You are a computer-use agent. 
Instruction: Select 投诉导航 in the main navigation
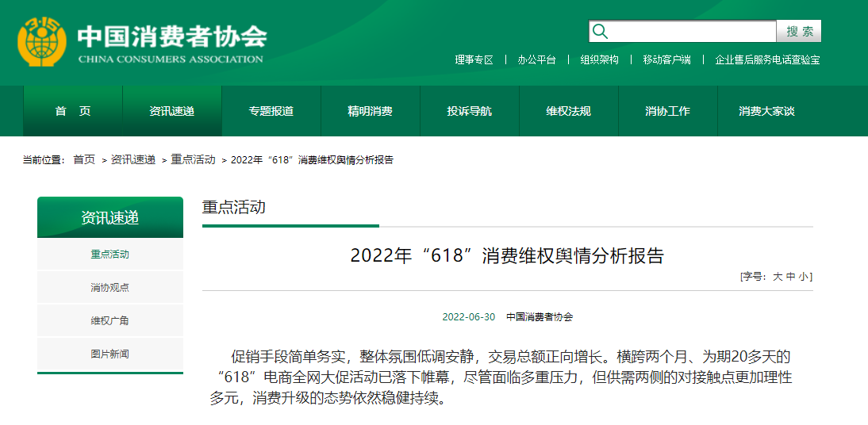pos(470,111)
